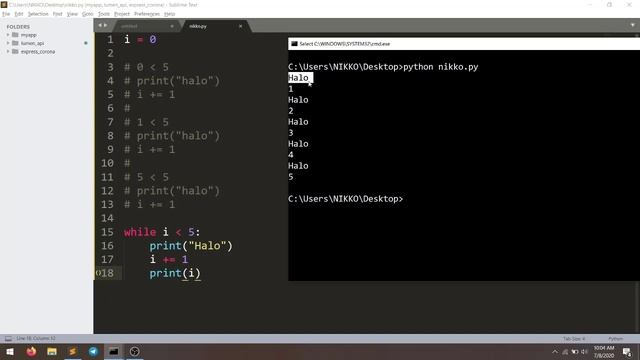This screenshot has height=360, width=640.
Task: Open the Help menu
Action: 169,14
